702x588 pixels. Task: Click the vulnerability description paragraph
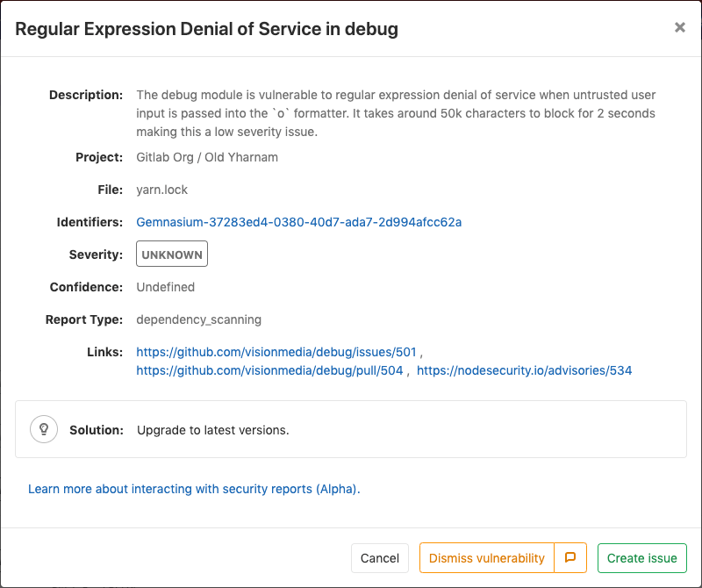tap(395, 113)
